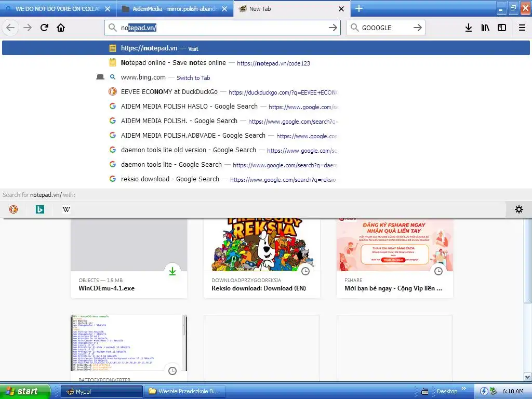532x399 pixels.
Task: Click the search arrow next to GOOOGLE
Action: pos(418,28)
